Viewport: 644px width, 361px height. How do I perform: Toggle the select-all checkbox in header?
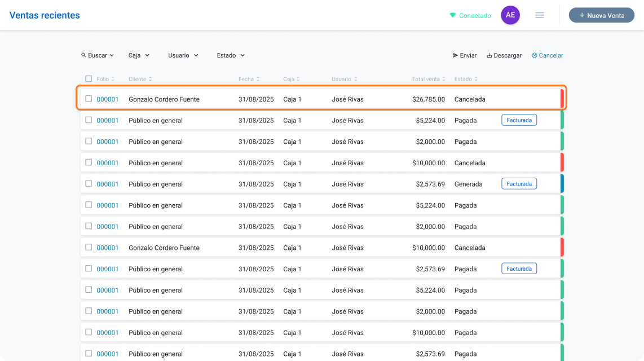click(x=89, y=79)
